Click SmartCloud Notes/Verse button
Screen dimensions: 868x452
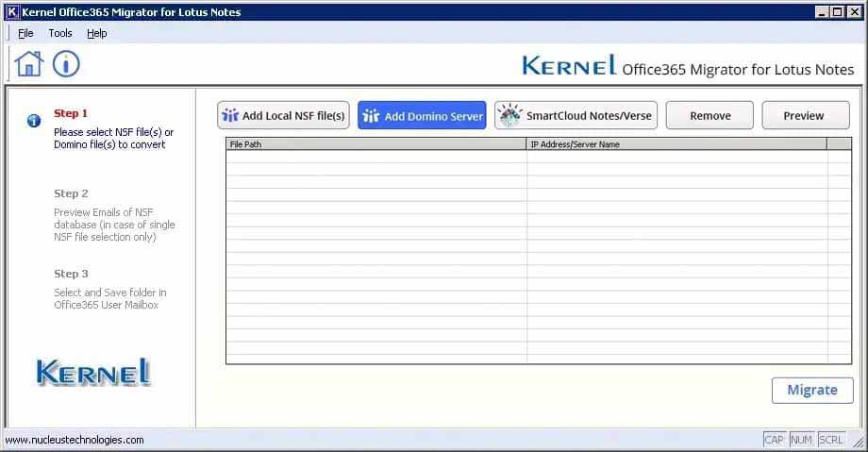pyautogui.click(x=576, y=115)
